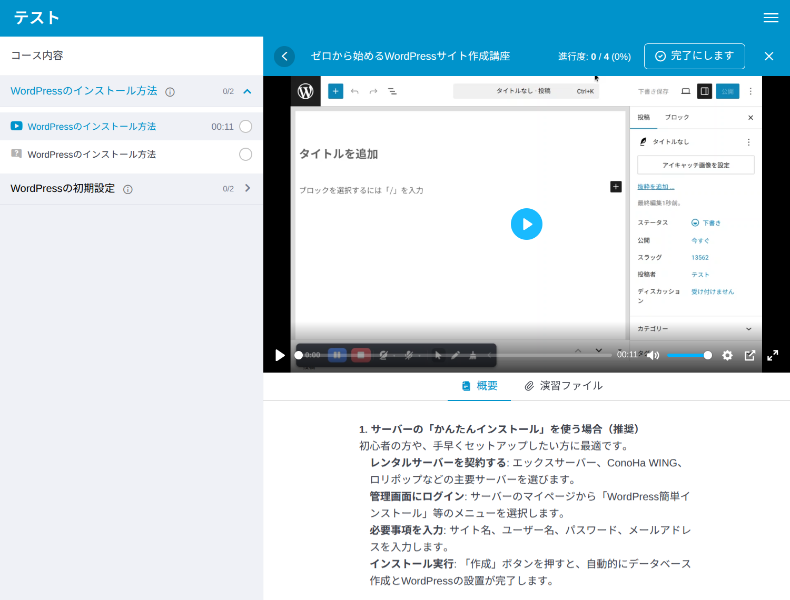Click the WordPress logo in video
Image resolution: width=790 pixels, height=600 pixels.
305,91
